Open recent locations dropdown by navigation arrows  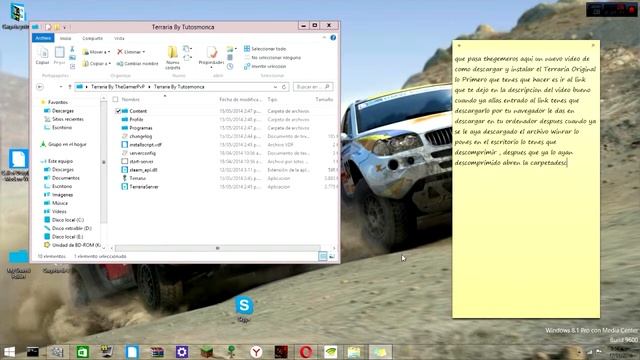pos(61,87)
